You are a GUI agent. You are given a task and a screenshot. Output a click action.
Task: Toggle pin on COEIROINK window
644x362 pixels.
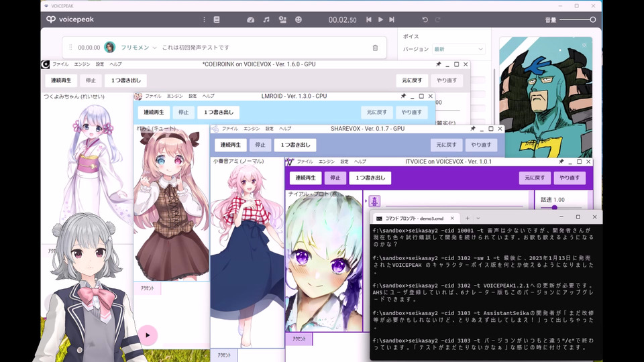point(438,64)
